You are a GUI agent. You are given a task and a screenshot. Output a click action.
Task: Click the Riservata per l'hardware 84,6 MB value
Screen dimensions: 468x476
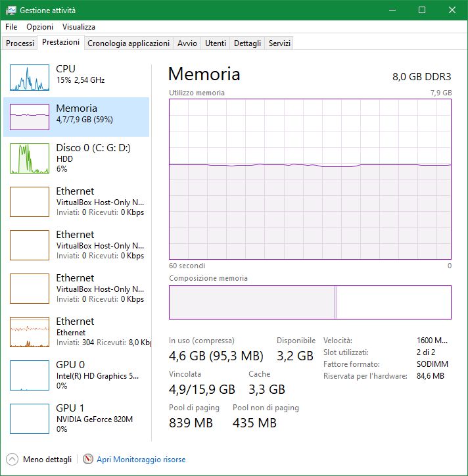(x=431, y=376)
